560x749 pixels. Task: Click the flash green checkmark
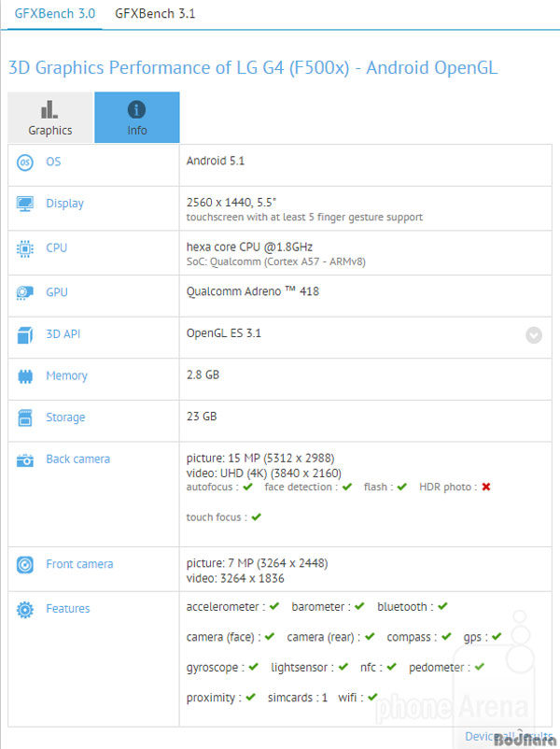click(402, 487)
